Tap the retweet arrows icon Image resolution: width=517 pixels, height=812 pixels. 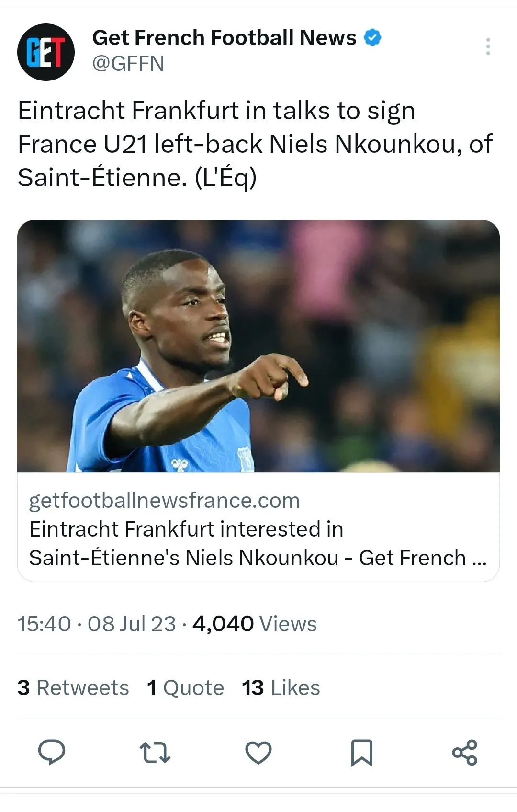point(155,752)
